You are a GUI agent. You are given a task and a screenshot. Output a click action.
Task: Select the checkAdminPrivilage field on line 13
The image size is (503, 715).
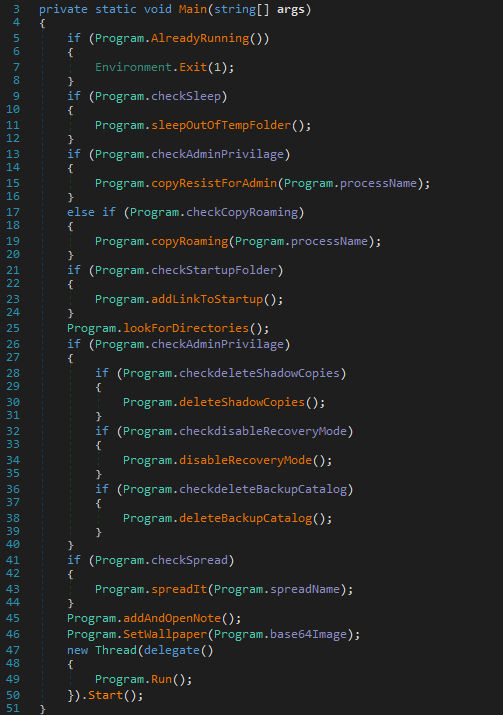pyautogui.click(x=218, y=154)
